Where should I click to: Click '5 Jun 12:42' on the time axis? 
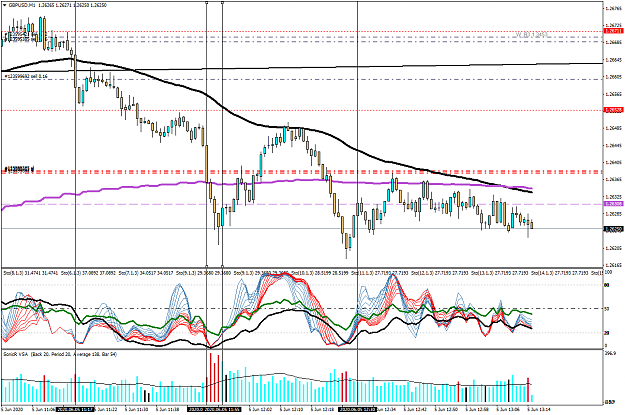click(415, 409)
